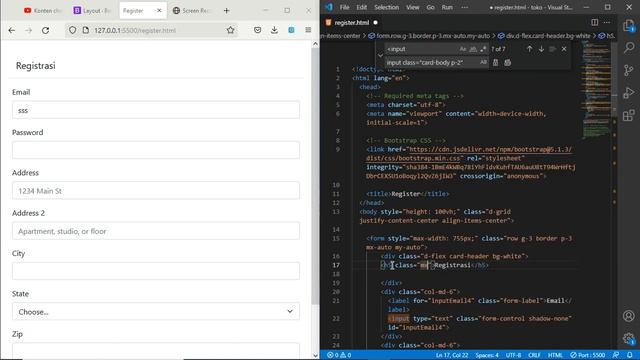Screen dimensions: 640x360
Task: Close the Register browser tab
Action: click(159, 11)
